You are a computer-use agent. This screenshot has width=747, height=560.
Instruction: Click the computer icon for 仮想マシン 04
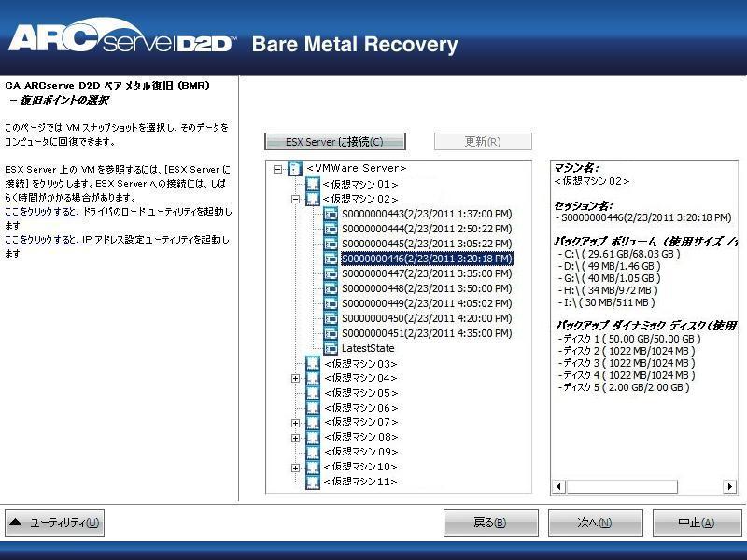coord(313,378)
